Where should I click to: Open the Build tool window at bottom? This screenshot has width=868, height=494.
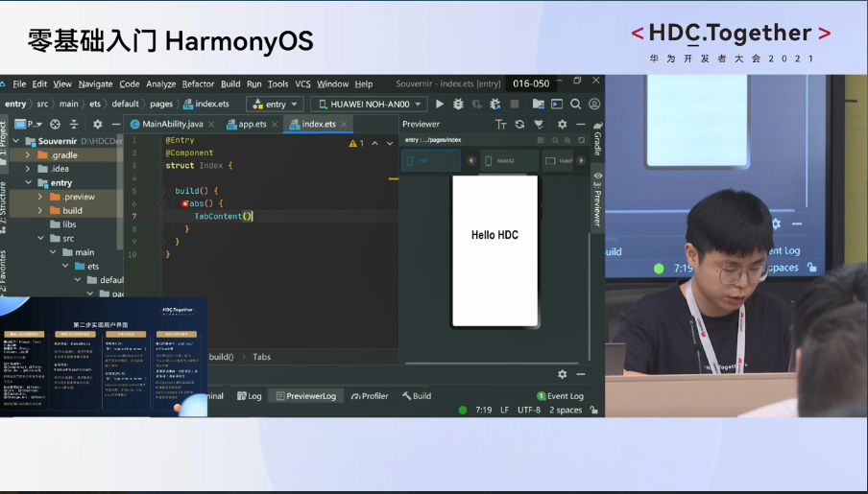[x=417, y=396]
